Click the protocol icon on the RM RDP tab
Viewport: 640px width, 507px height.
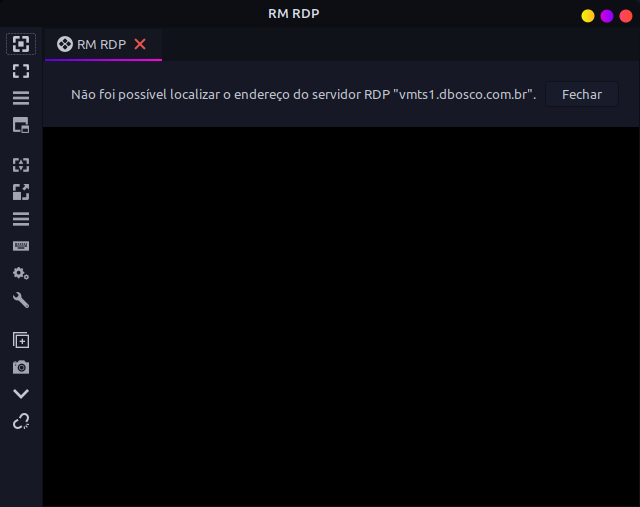[x=65, y=44]
